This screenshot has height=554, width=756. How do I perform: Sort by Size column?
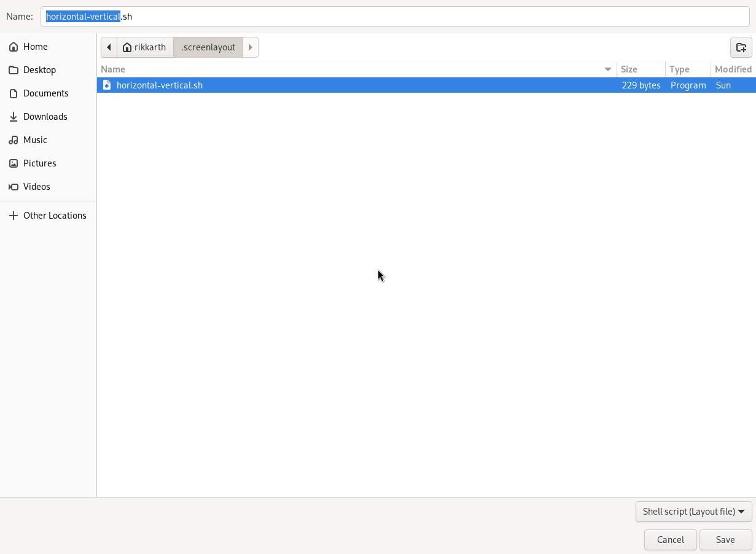tap(641, 69)
